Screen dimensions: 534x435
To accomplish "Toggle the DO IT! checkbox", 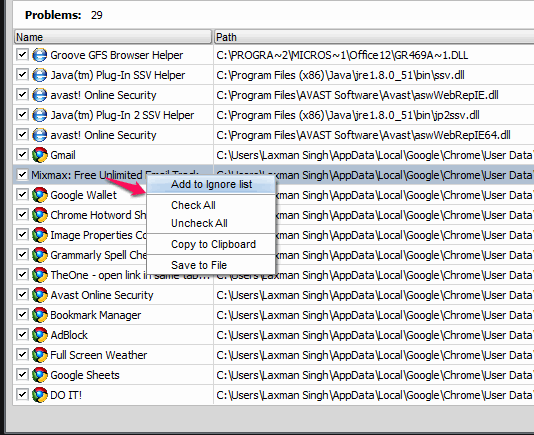I will (x=22, y=395).
